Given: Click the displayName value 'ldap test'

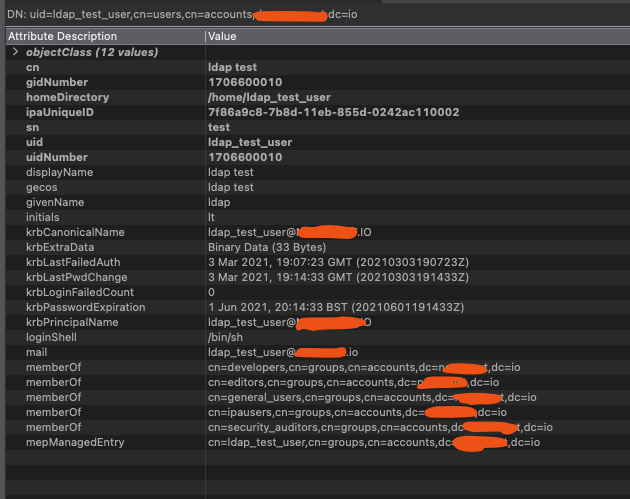Looking at the screenshot, I should pyautogui.click(x=231, y=172).
